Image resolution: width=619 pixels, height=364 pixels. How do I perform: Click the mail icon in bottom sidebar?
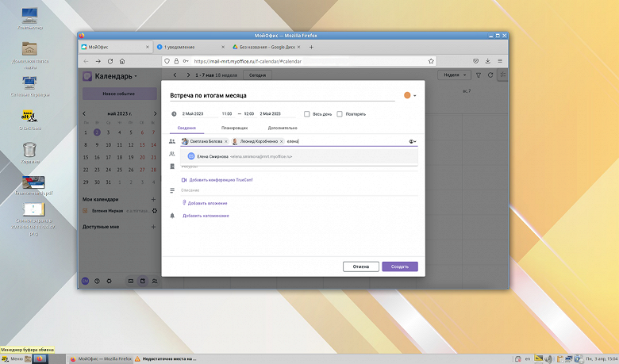131,281
